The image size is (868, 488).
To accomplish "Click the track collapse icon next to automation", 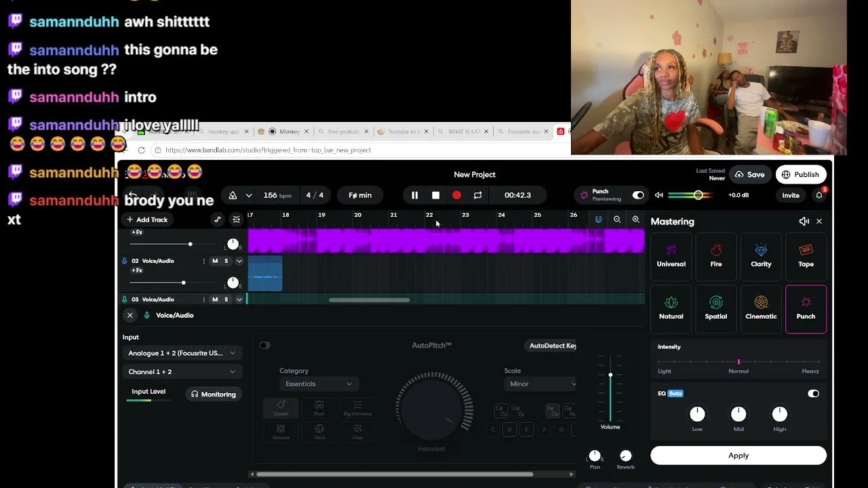I will pos(236,220).
